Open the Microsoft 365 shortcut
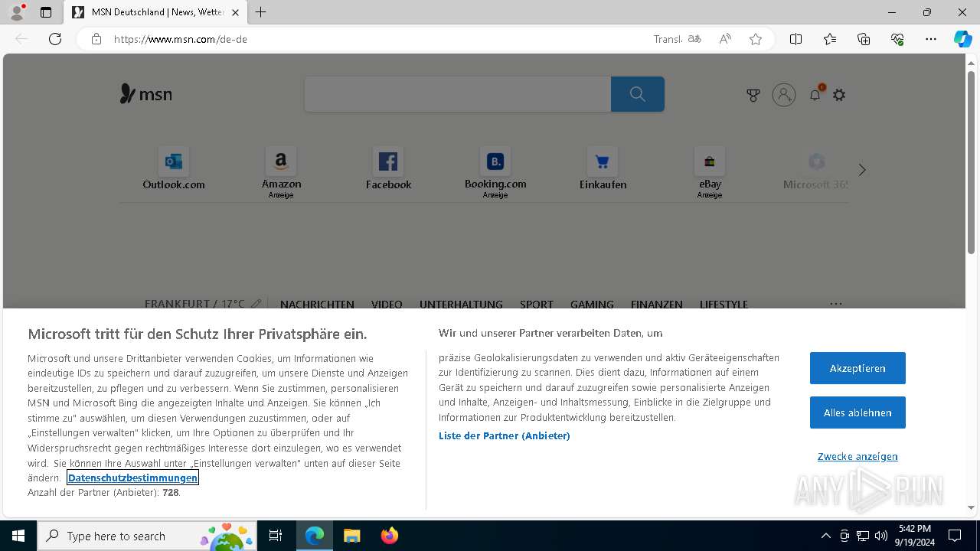 816,169
